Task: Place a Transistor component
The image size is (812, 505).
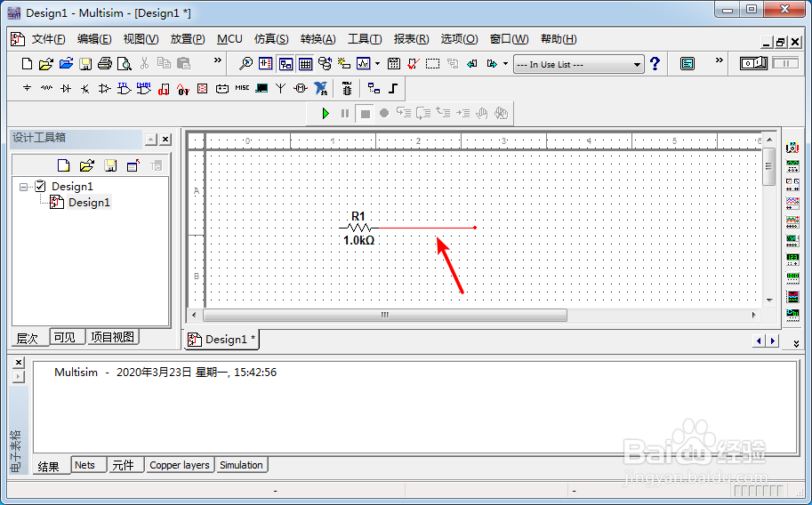Action: pos(85,89)
